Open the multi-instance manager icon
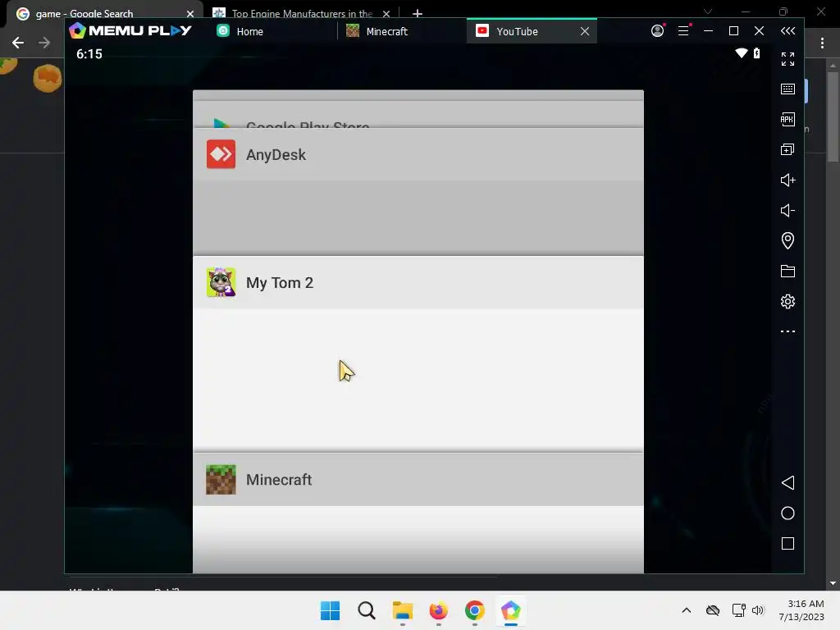 787,149
